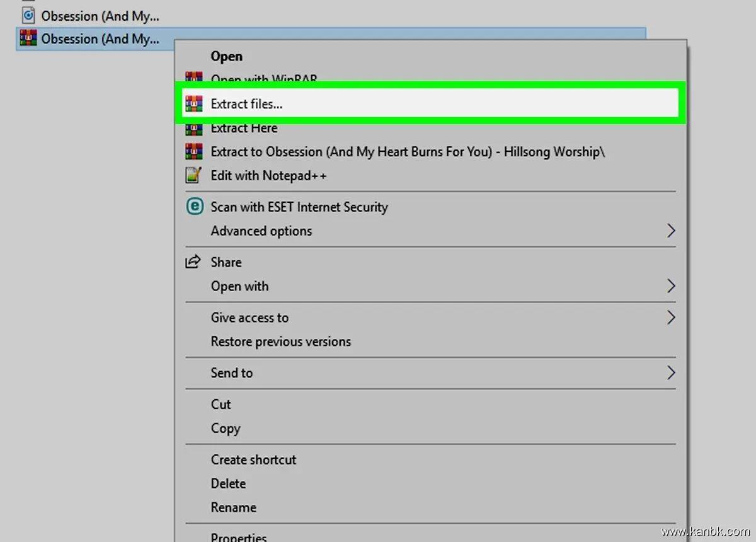The image size is (756, 542).
Task: Click the WinRAR icon next to Extract Here
Action: click(x=194, y=130)
